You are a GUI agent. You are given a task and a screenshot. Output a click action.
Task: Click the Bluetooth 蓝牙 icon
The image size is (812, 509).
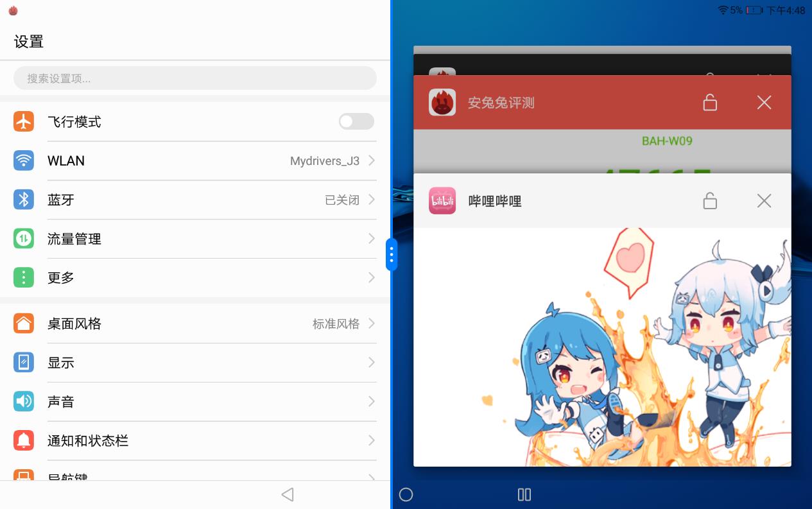click(x=24, y=200)
